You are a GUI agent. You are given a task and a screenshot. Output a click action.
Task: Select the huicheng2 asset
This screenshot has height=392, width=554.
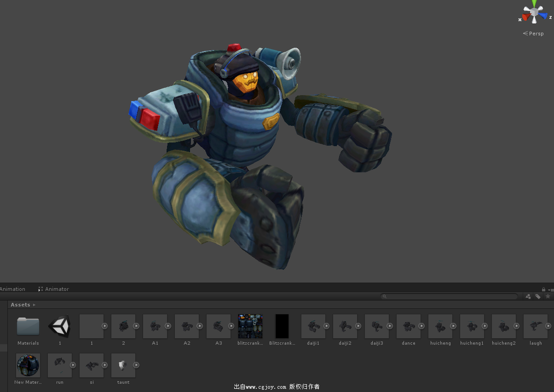504,326
